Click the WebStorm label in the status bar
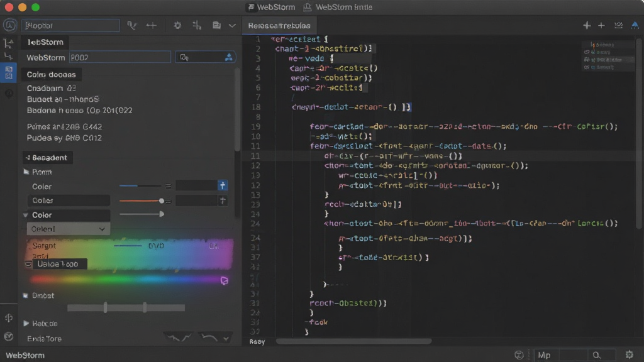644x362 pixels. [25, 356]
